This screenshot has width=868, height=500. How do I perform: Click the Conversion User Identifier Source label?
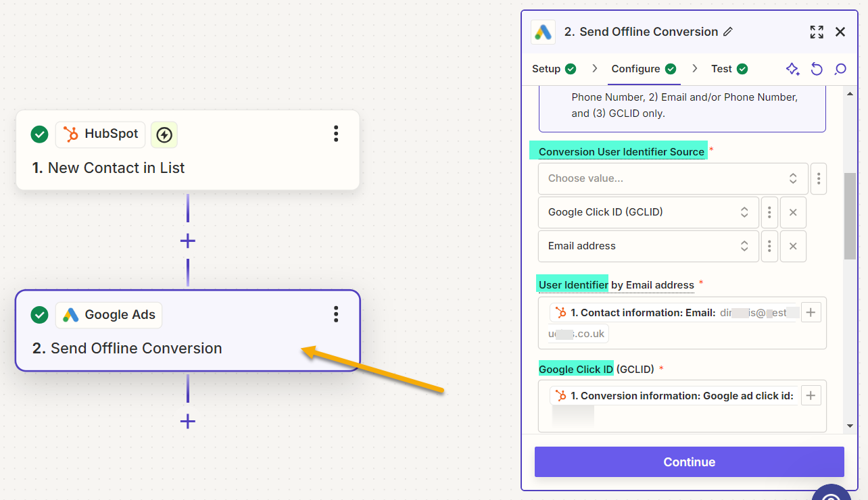coord(621,151)
